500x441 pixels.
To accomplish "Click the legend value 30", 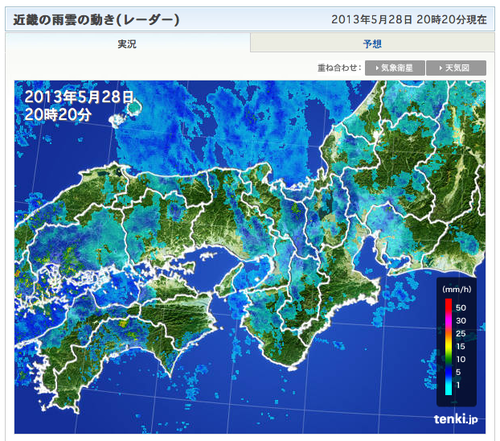I will point(461,321).
